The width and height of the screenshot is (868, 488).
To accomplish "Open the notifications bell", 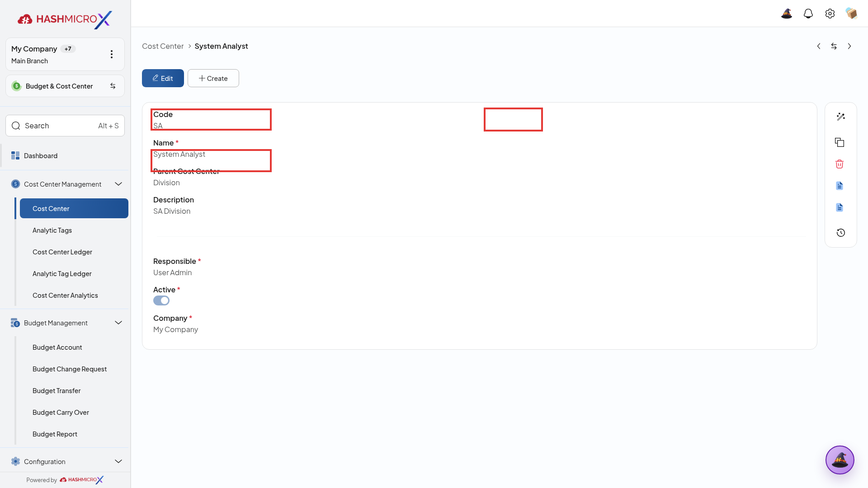I will click(808, 14).
